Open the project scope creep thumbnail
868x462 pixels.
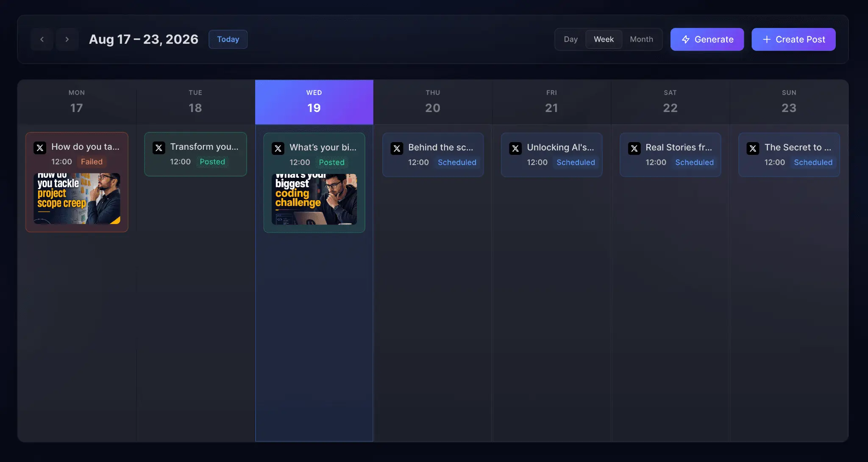click(x=77, y=199)
